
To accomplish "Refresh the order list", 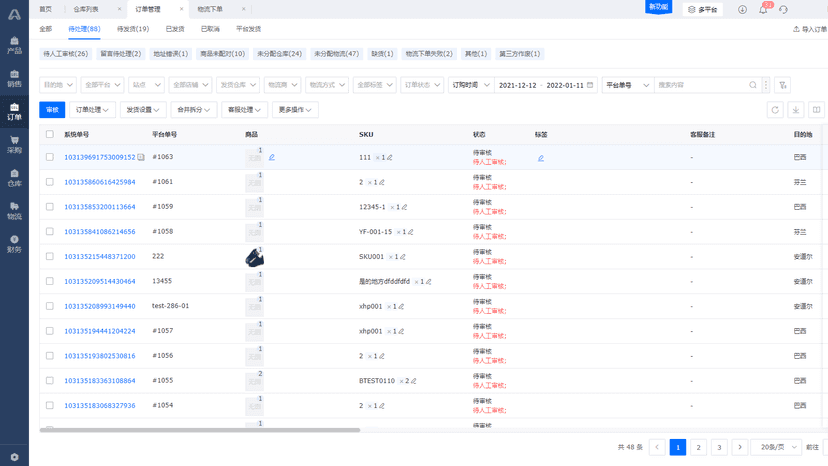I will click(775, 110).
